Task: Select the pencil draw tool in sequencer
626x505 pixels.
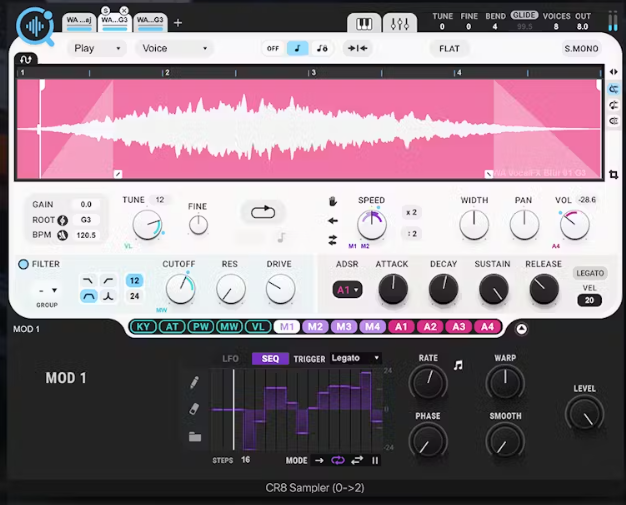Action: (x=194, y=382)
